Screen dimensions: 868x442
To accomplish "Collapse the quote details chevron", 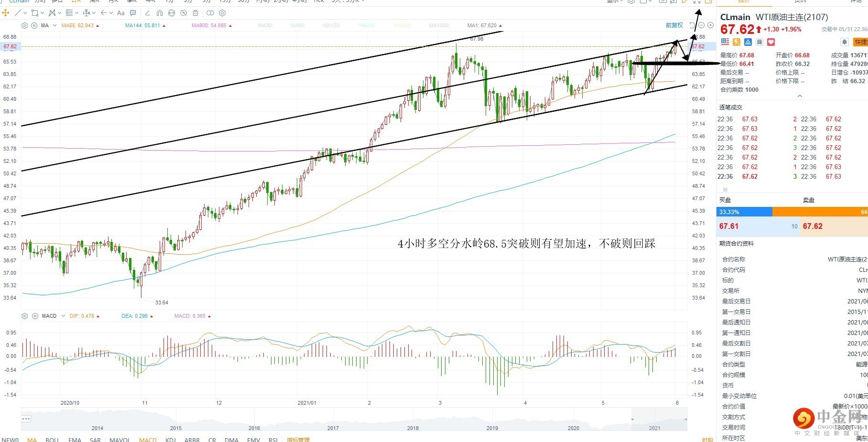I will point(800,96).
